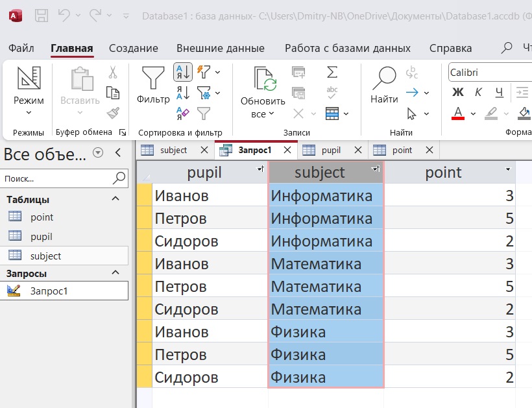Open Запрос1 in the navigation pane
The height and width of the screenshot is (408, 532).
tap(49, 291)
